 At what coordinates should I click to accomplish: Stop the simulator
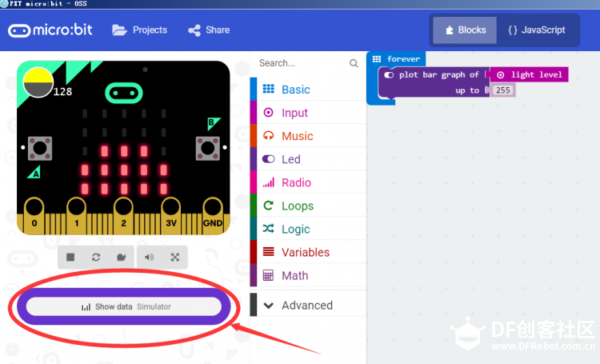(70, 258)
